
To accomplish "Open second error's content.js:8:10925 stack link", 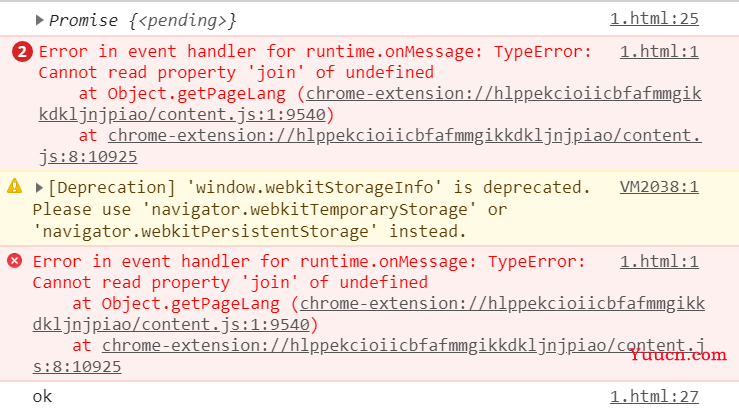I will pos(369,356).
